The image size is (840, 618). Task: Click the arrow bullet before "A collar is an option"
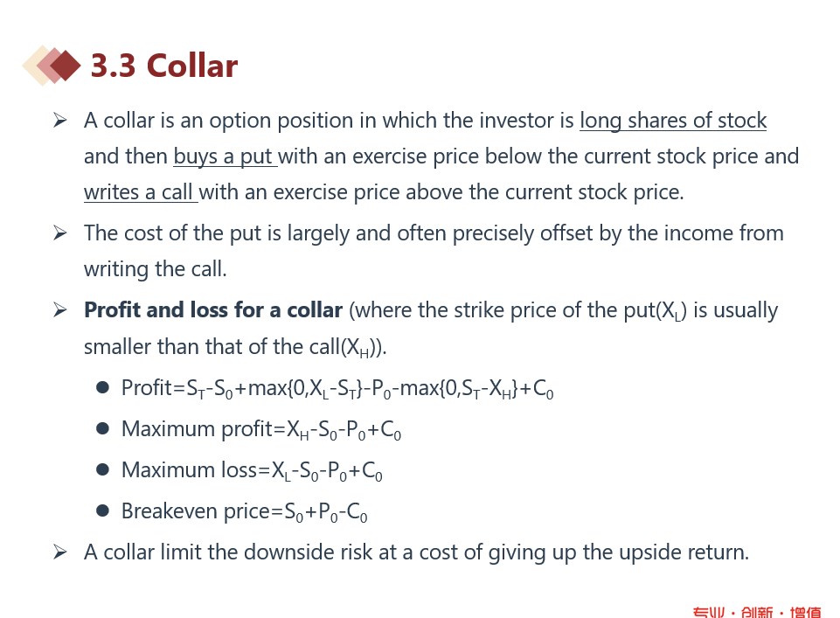[59, 121]
